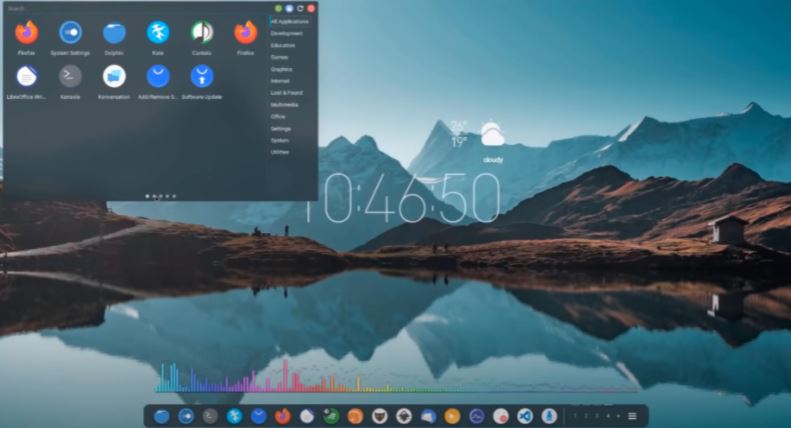Go to the second launcher page dot
791x428 pixels.
click(x=154, y=196)
